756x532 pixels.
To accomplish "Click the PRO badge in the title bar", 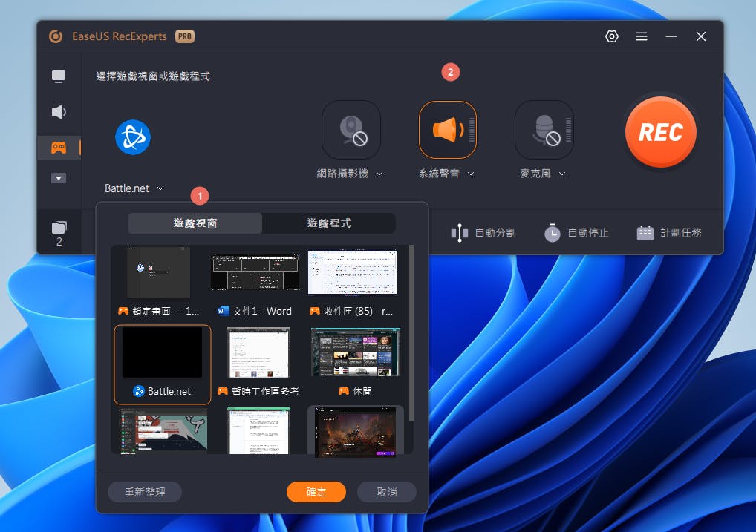I will pos(185,36).
